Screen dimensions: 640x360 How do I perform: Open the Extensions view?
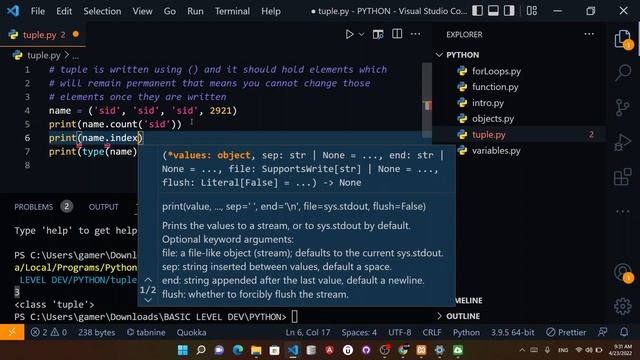click(x=622, y=177)
